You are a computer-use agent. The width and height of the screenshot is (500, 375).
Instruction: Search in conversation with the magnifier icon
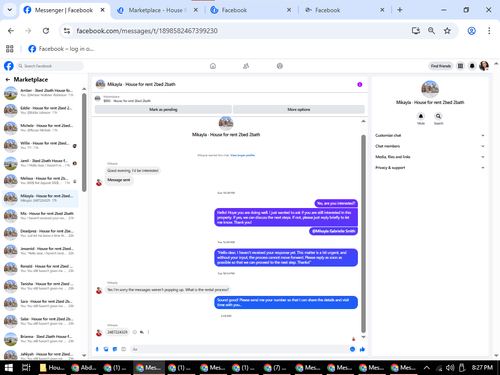pos(438,116)
